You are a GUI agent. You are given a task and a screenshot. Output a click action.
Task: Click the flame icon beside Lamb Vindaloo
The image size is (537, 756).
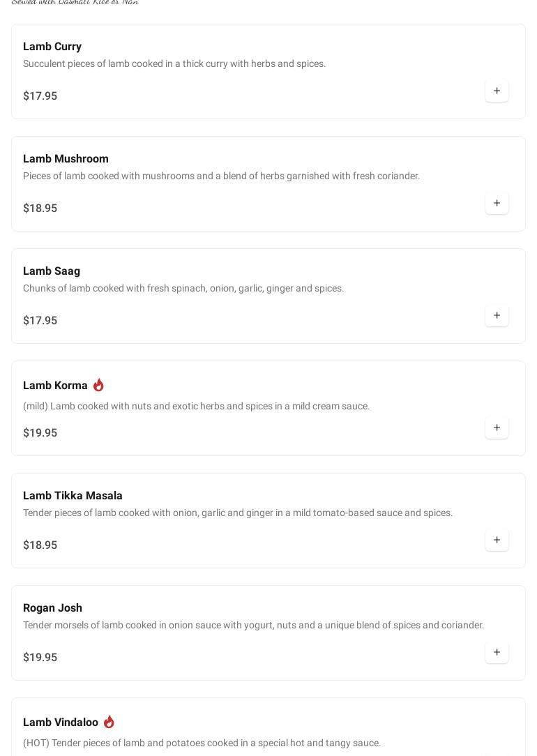click(x=109, y=722)
